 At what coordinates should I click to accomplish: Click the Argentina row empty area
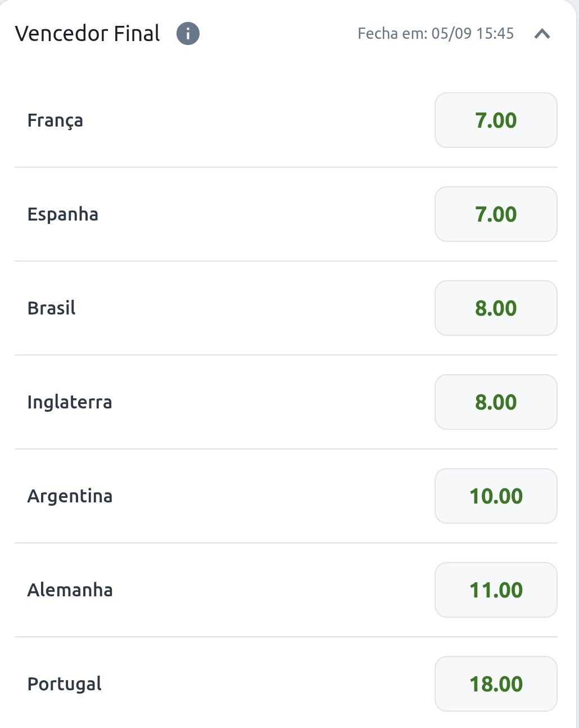click(x=270, y=496)
